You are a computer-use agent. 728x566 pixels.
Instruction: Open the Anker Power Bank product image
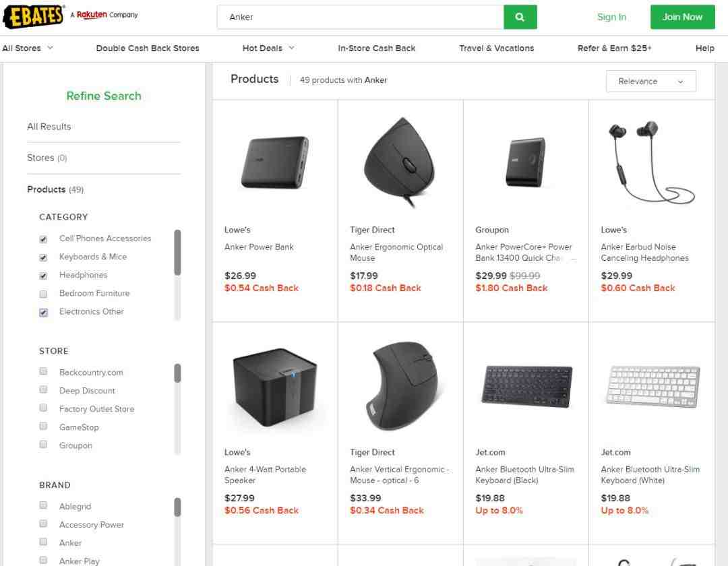[275, 162]
